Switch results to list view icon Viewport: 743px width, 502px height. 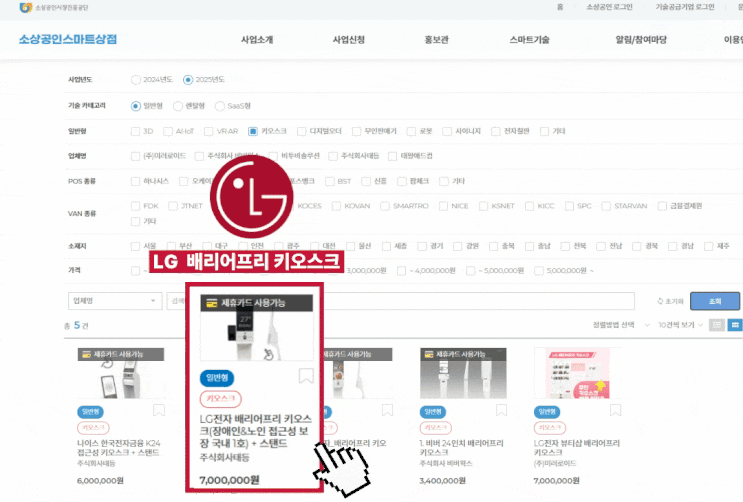717,325
